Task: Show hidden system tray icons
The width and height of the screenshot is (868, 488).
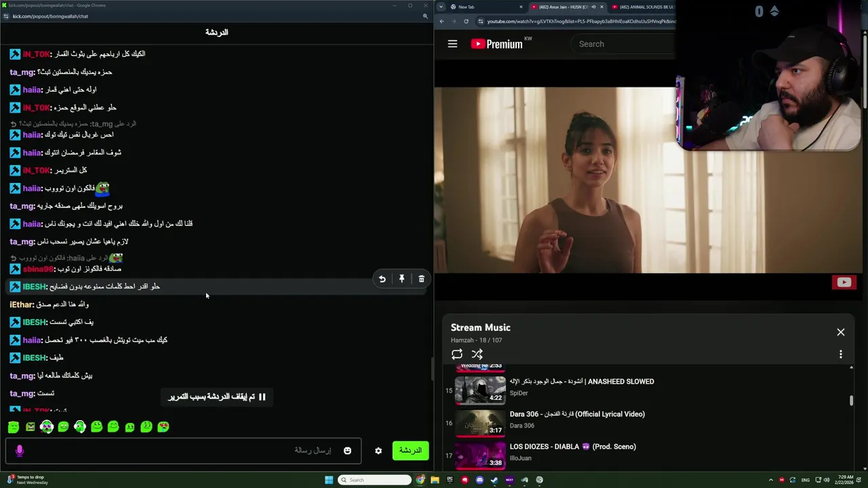Action: [x=770, y=480]
